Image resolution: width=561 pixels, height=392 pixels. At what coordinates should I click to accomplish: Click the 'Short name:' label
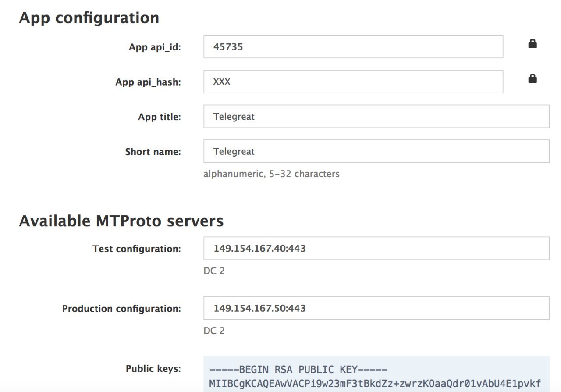coord(153,152)
